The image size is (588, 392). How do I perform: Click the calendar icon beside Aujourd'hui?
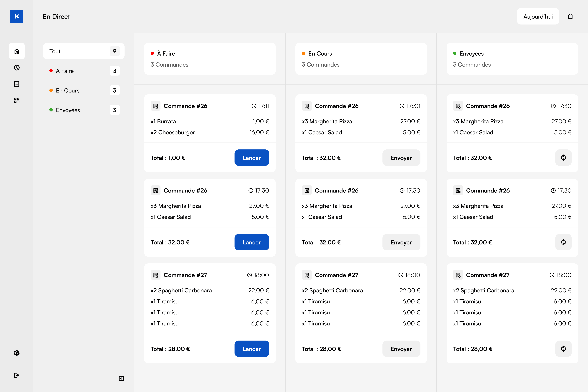pyautogui.click(x=570, y=16)
